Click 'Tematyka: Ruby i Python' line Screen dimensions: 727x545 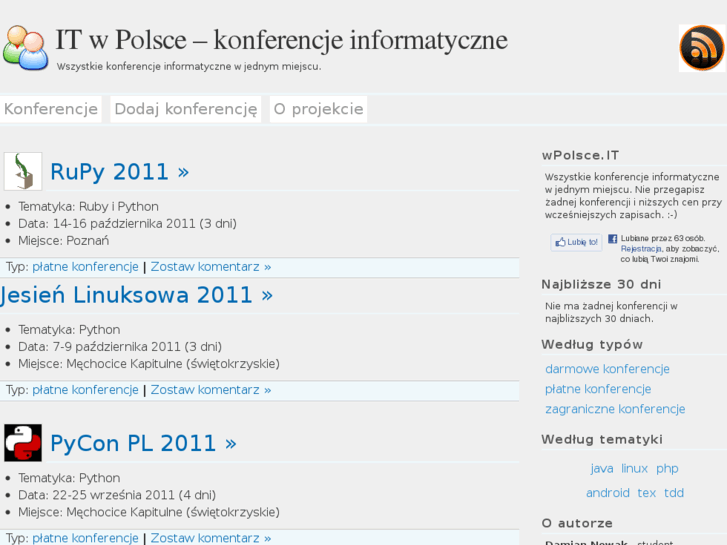(x=88, y=207)
